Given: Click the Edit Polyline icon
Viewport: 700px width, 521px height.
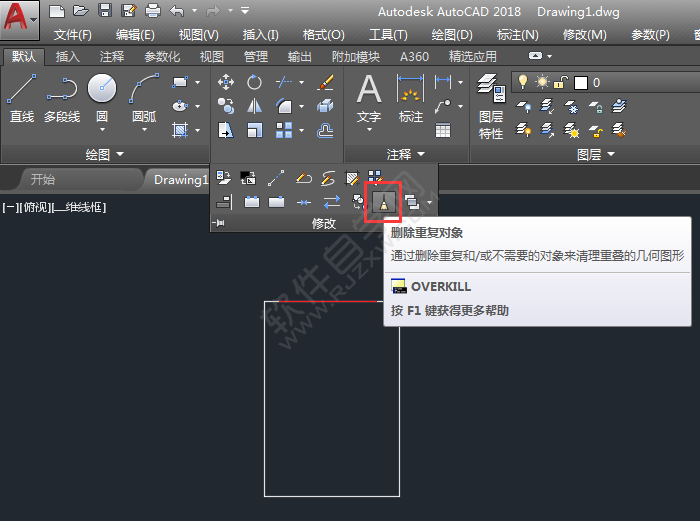Looking at the screenshot, I should click(x=304, y=178).
